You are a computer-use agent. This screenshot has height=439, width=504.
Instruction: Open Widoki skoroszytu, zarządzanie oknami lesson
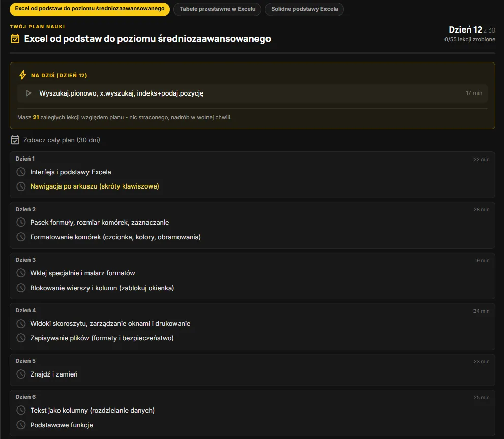(110, 323)
